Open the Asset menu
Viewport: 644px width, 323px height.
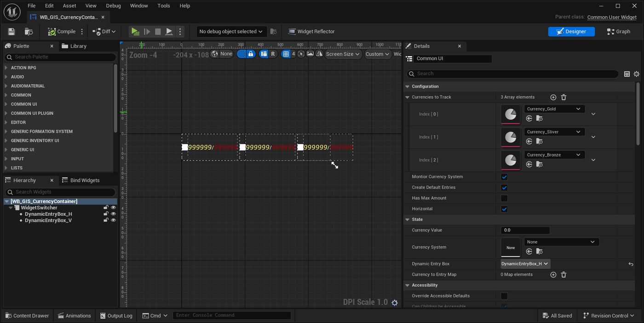click(69, 6)
